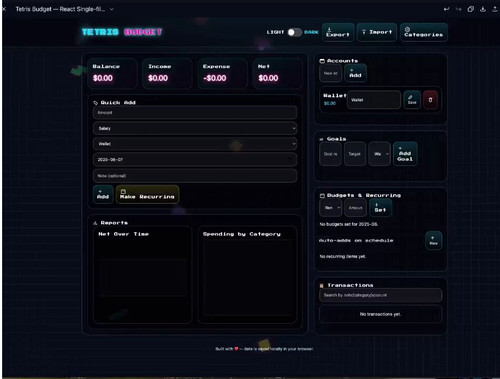Image resolution: width=500 pixels, height=379 pixels.
Task: Open the Tetris Budget title dropdown chevron
Action: tap(112, 9)
